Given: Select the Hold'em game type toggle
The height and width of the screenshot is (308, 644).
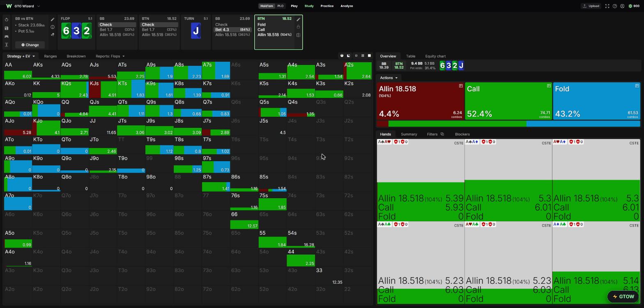Looking at the screenshot, I should 267,6.
